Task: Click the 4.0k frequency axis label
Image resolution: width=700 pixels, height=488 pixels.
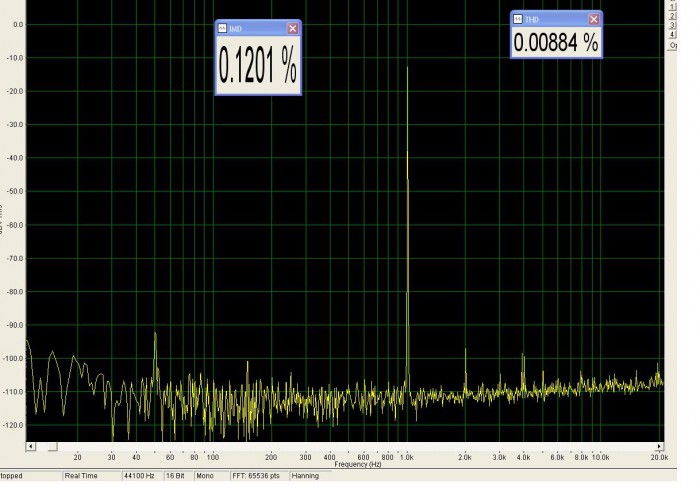Action: 523,457
